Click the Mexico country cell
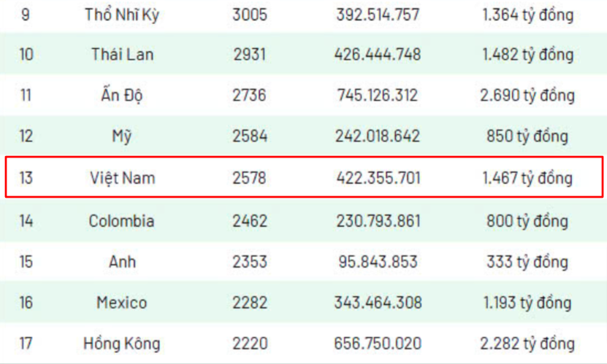This screenshot has width=607, height=364. pos(122,303)
